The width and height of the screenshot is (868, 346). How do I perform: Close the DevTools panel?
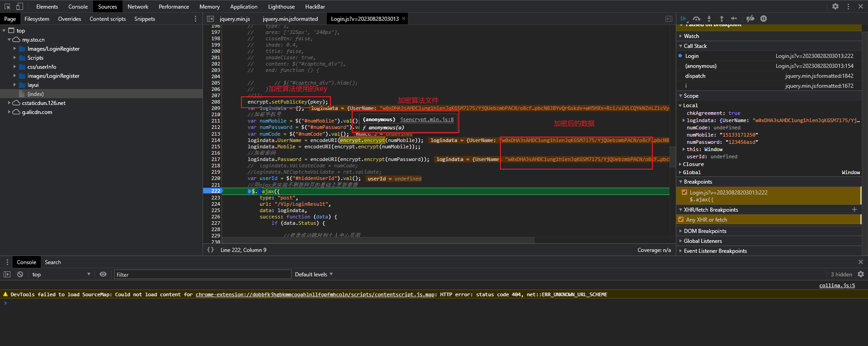(x=861, y=6)
